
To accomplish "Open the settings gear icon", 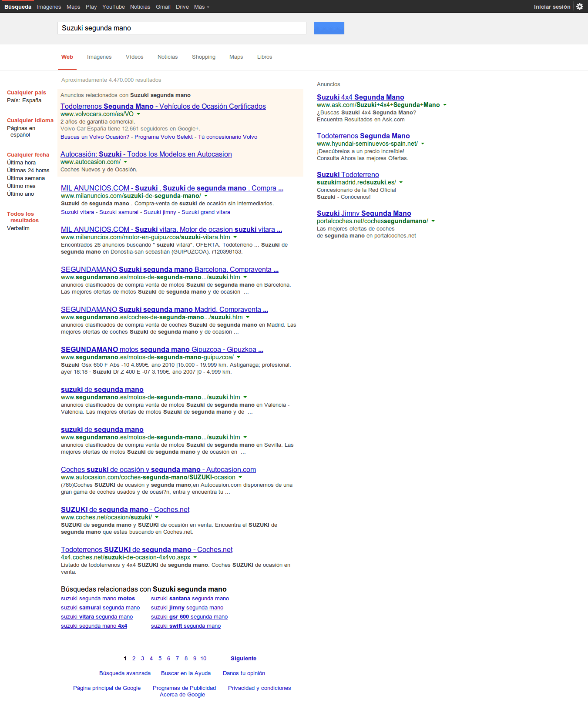I will (x=580, y=7).
